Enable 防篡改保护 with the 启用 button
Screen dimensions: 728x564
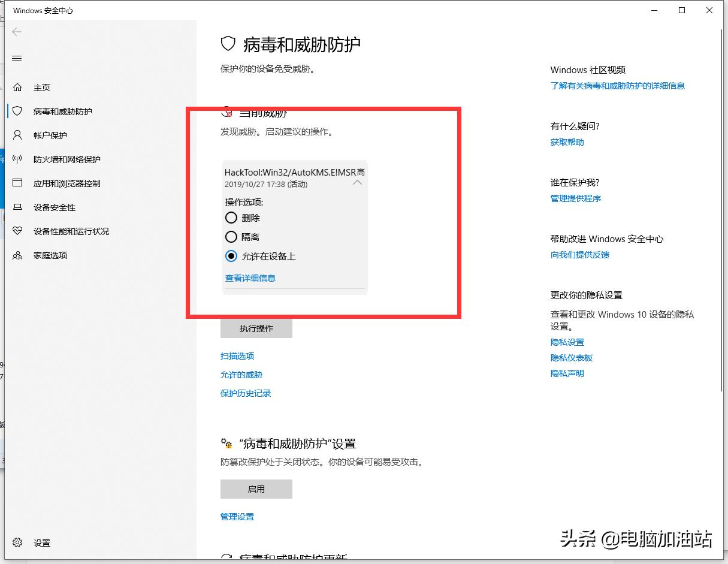tap(256, 488)
